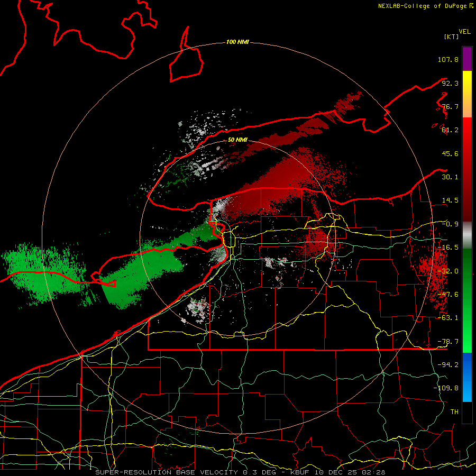The image size is (476, 476).
Task: Click the 100 NMI range ring label
Action: (237, 42)
